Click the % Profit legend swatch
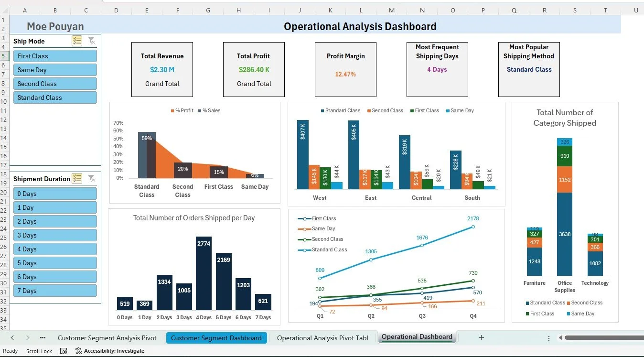The image size is (644, 357). click(x=173, y=111)
